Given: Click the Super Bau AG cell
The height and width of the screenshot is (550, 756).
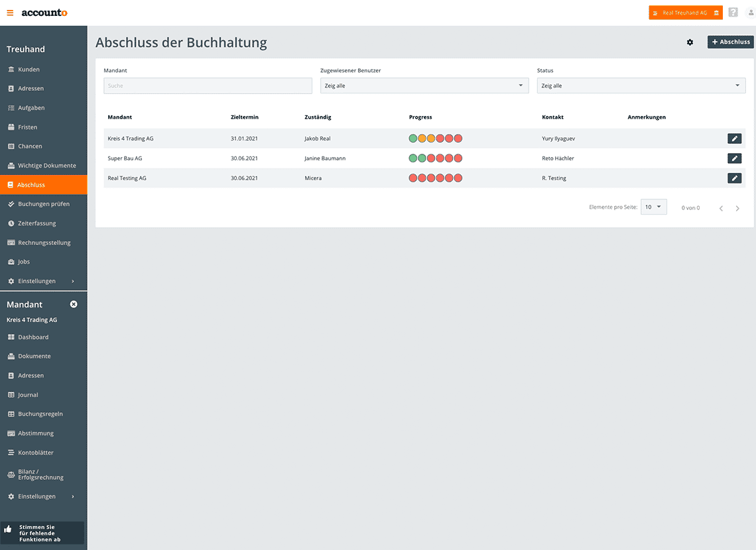Looking at the screenshot, I should pos(125,158).
